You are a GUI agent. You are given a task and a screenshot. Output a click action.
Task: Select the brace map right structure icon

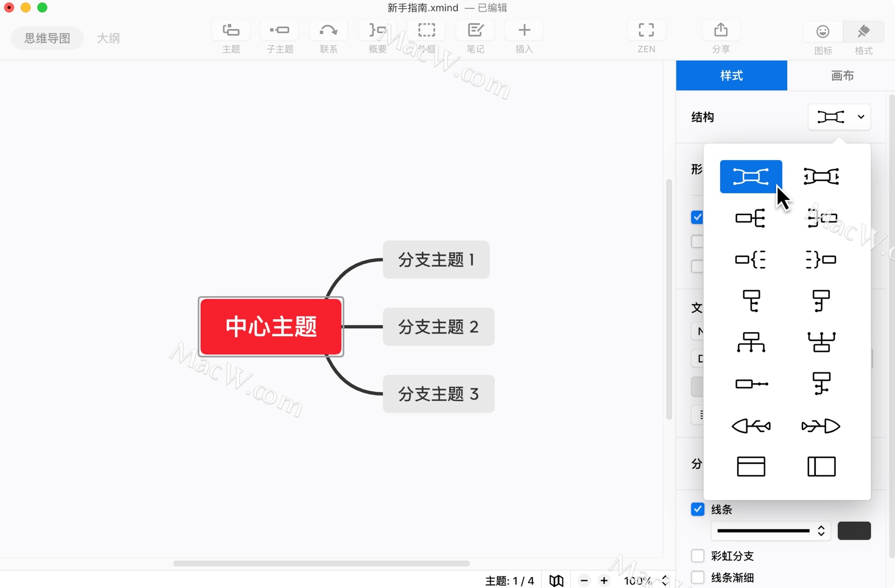(x=750, y=260)
